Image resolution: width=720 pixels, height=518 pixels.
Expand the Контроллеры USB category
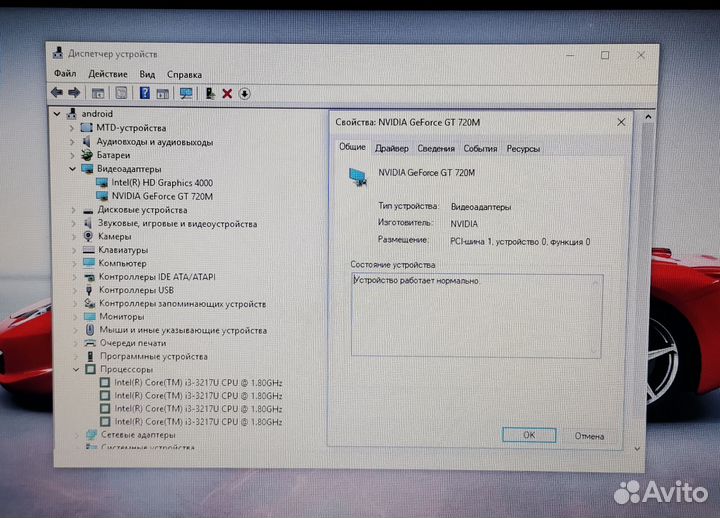(x=72, y=290)
